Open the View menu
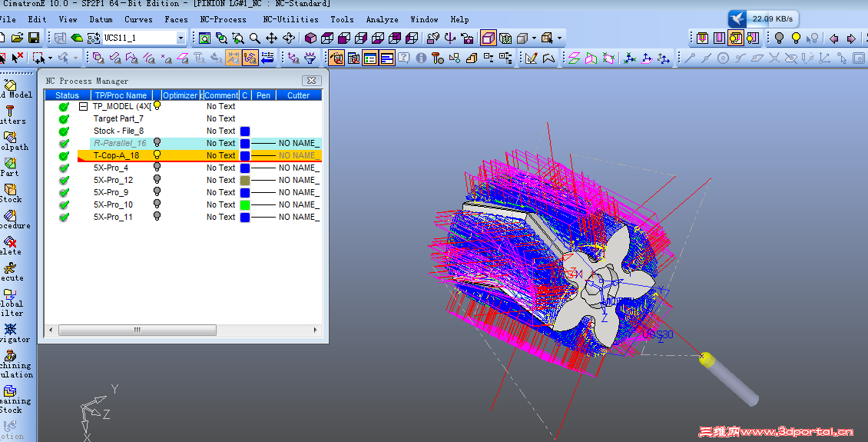868x442 pixels. click(x=68, y=19)
